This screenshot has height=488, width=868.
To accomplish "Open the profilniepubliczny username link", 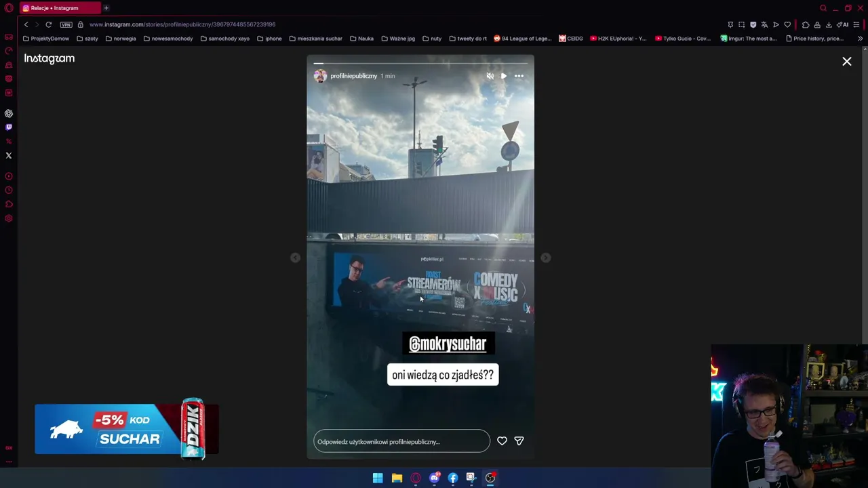I will [x=353, y=76].
